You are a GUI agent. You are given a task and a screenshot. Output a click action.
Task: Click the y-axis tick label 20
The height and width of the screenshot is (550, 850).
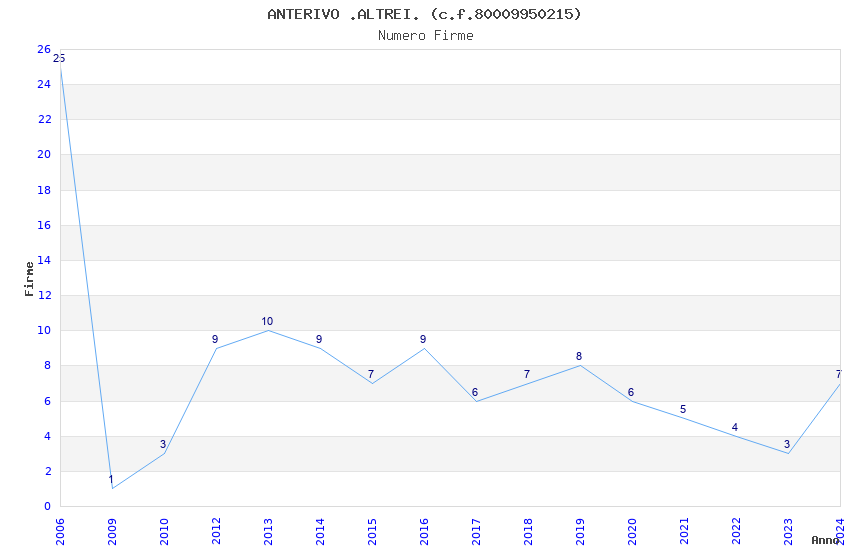click(x=44, y=154)
